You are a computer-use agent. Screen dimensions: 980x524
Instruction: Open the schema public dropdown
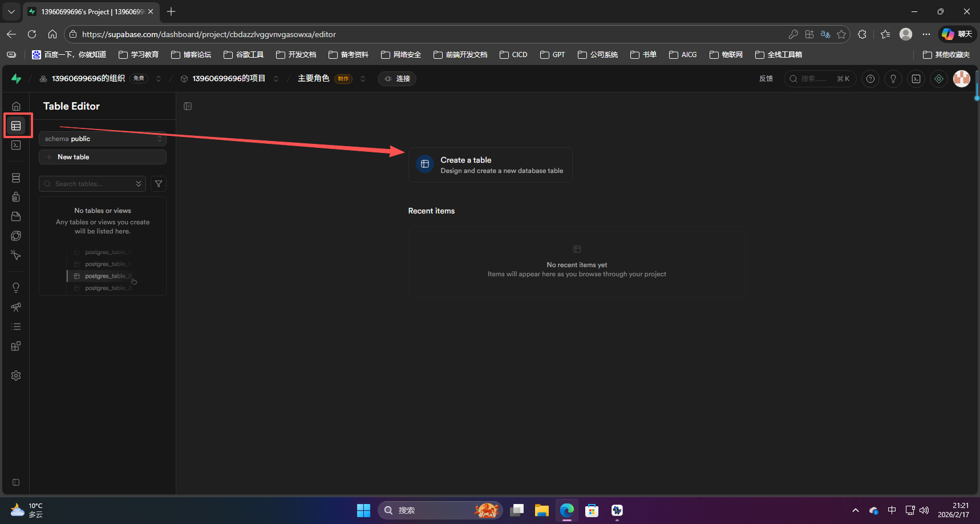click(x=103, y=139)
